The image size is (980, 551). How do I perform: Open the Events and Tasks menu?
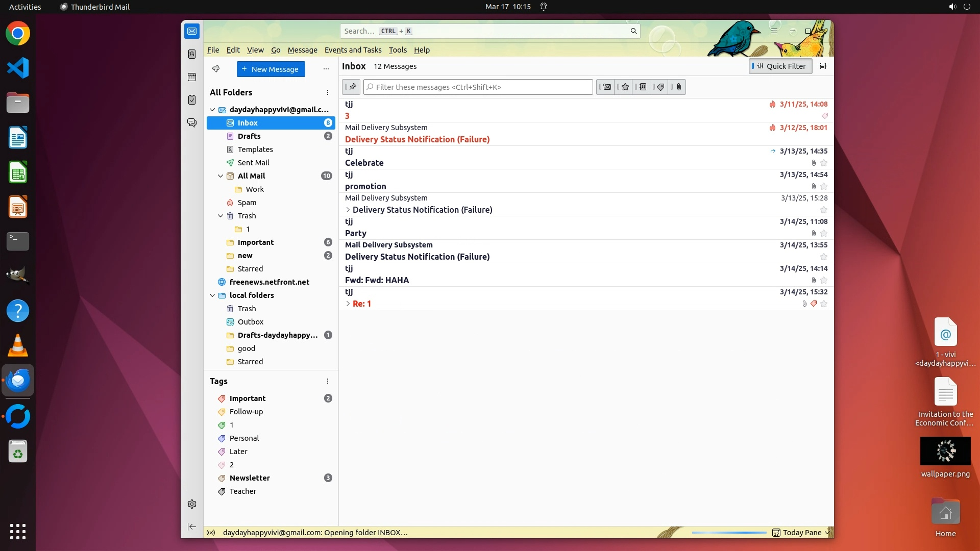(x=353, y=50)
